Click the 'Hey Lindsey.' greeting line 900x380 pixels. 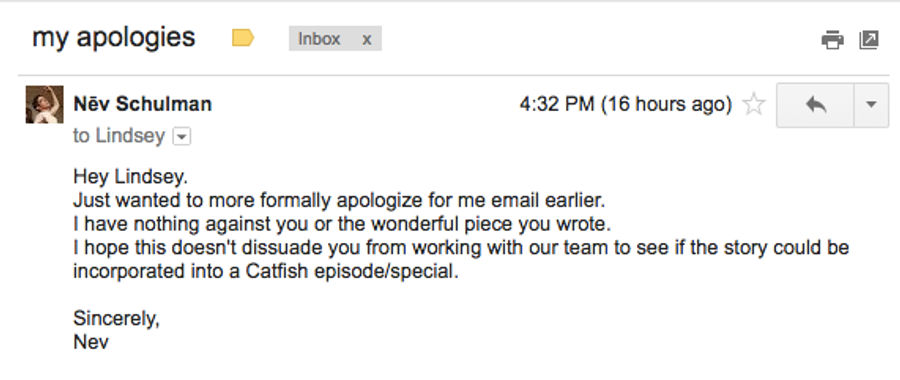pyautogui.click(x=130, y=179)
